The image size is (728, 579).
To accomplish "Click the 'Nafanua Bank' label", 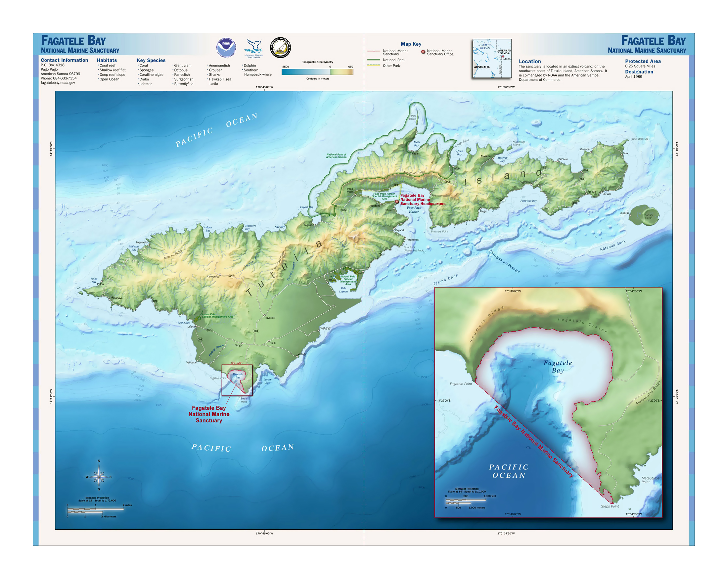I will (613, 245).
